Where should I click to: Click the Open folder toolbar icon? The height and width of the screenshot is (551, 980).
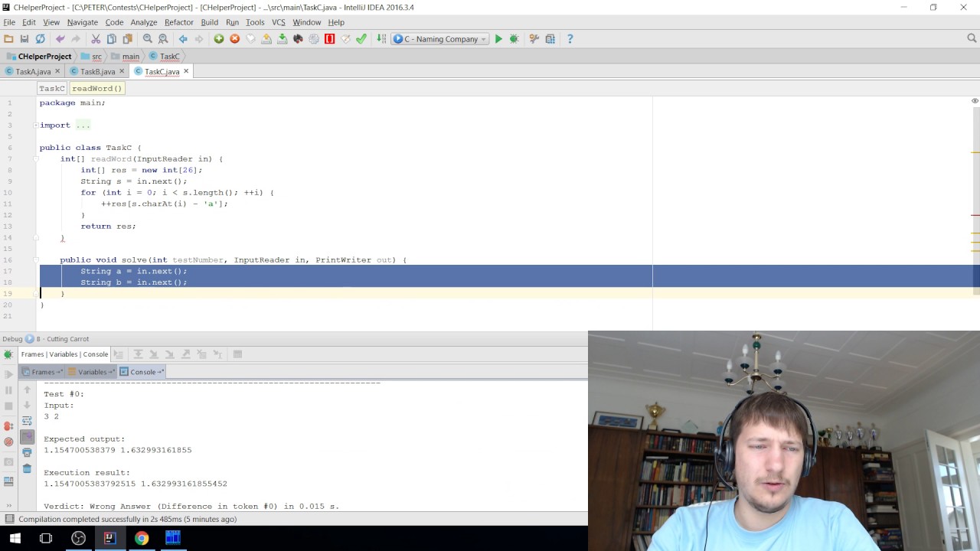click(8, 39)
